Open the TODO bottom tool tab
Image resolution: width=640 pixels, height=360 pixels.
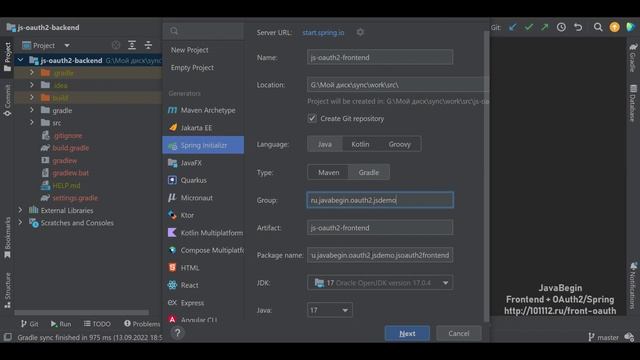coord(97,324)
